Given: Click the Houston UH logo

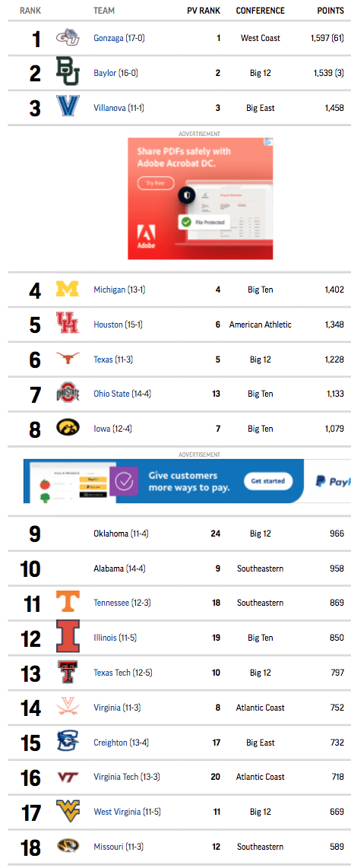Looking at the screenshot, I should 68,324.
